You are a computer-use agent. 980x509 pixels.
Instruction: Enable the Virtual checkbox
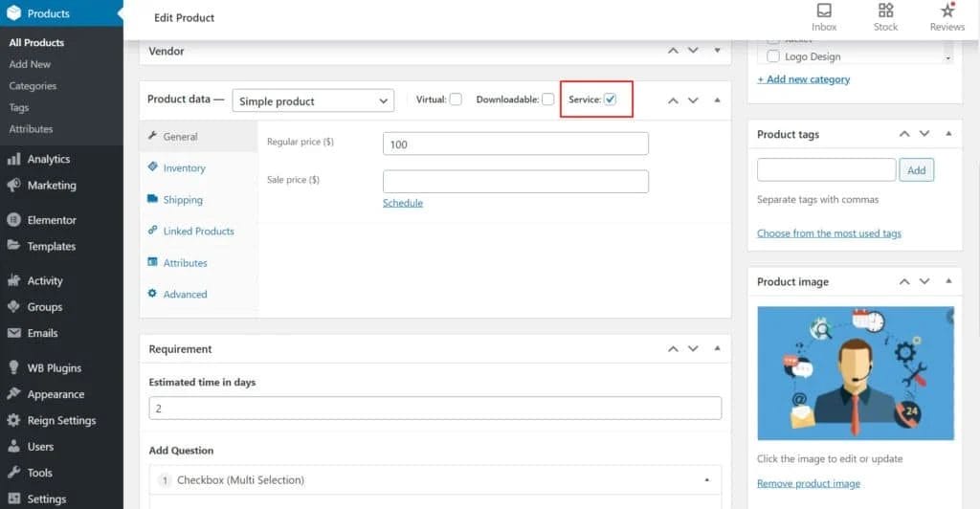456,100
